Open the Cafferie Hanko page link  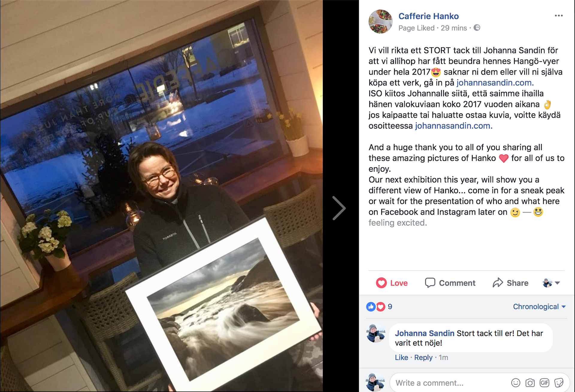[x=428, y=16]
